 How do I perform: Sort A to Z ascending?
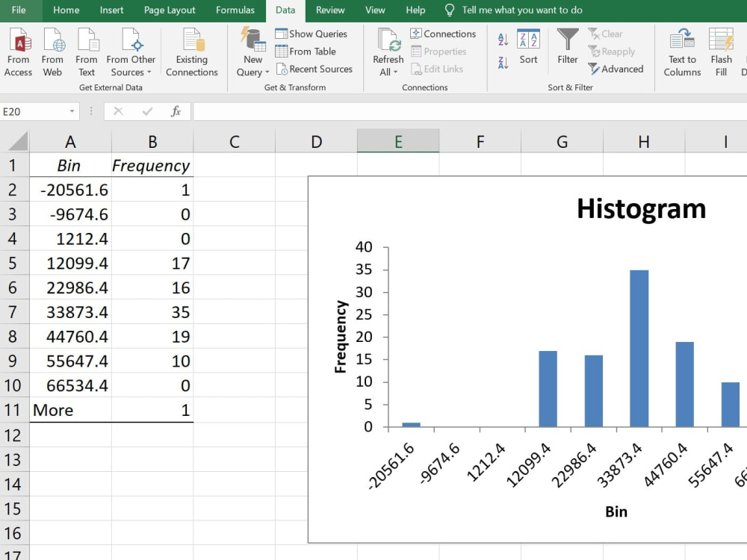coord(503,40)
